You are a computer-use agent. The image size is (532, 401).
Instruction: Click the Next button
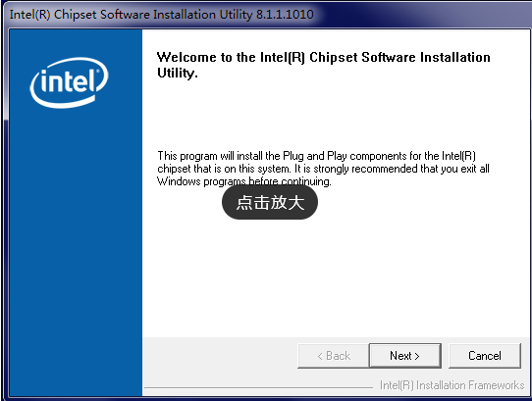click(405, 356)
